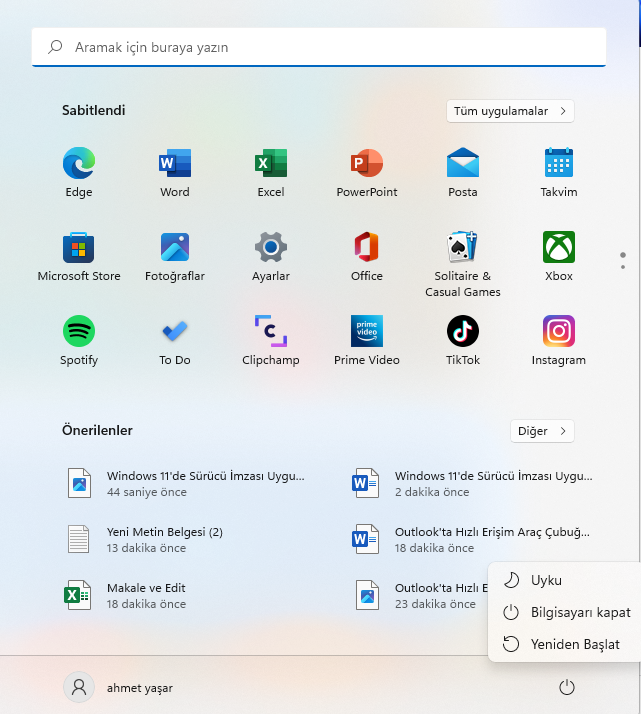Launch Microsoft Store
Viewport: 641px width, 714px height.
coord(79,256)
